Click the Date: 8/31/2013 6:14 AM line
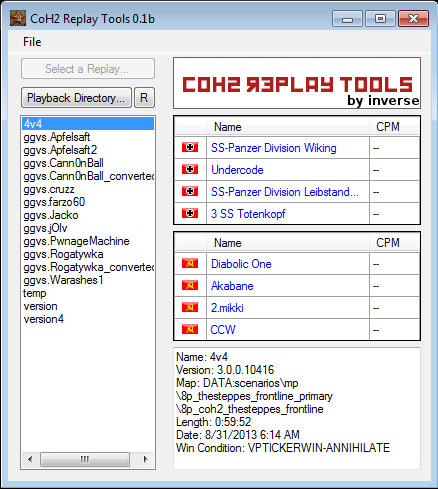Image resolution: width=438 pixels, height=489 pixels. [x=238, y=435]
